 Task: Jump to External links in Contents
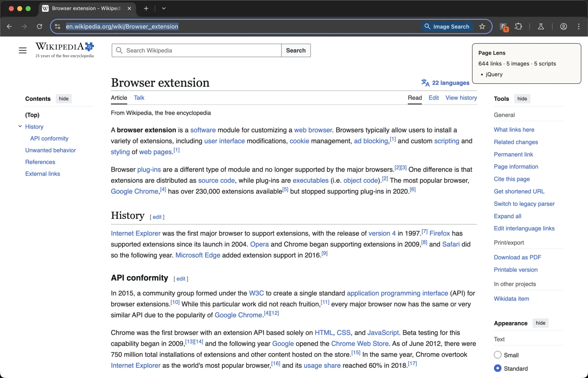43,174
